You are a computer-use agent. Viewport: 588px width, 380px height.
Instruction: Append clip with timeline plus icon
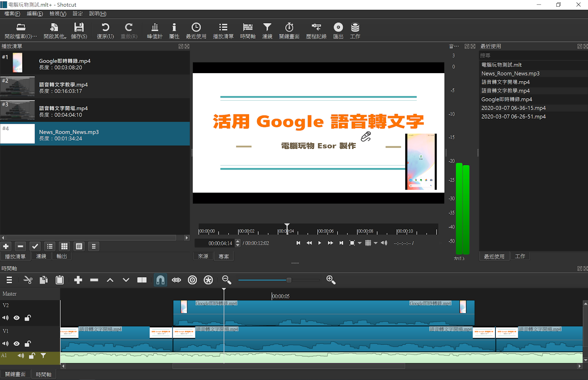tap(78, 280)
